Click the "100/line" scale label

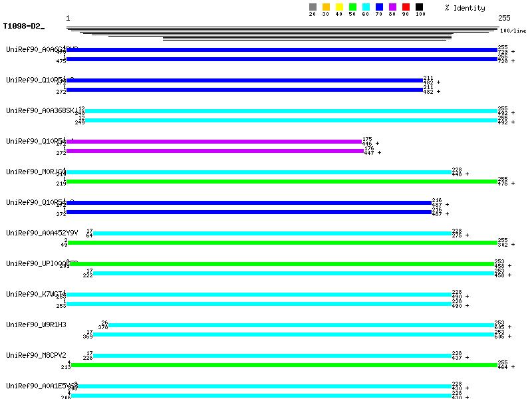[x=513, y=31]
